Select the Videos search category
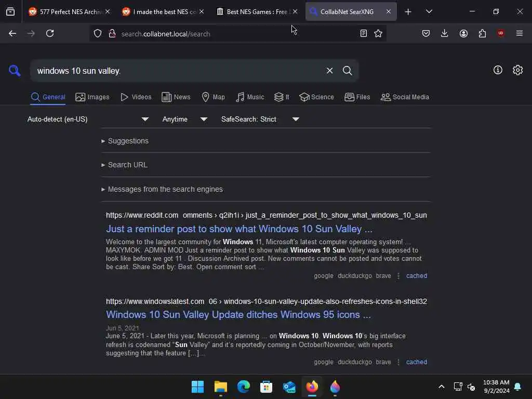Viewport: 532px width, 399px height. (x=136, y=97)
